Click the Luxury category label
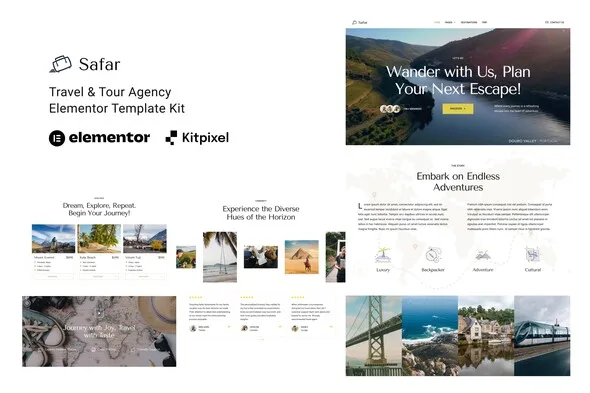This screenshot has height=393, width=590. [383, 270]
